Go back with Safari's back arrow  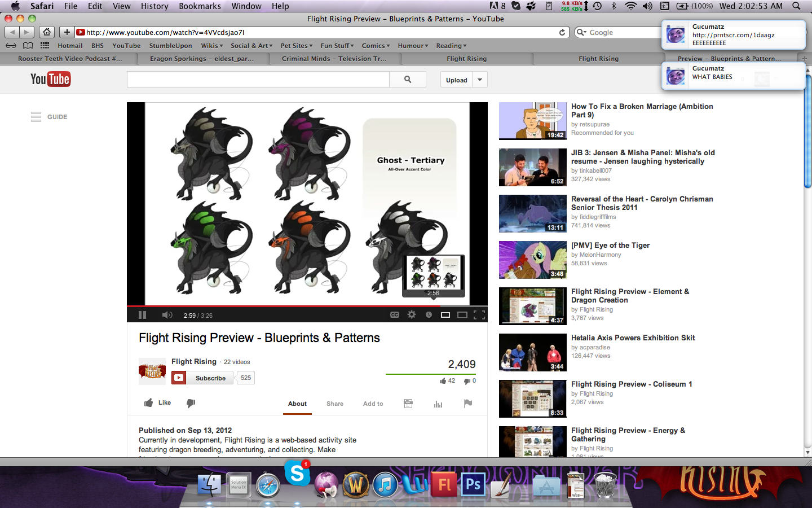pos(12,32)
